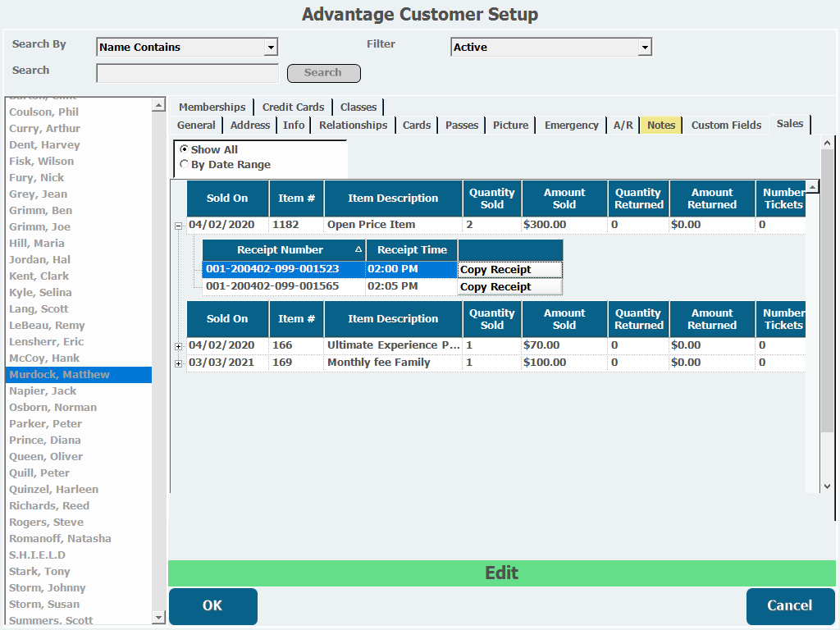840x630 pixels.
Task: Click the Cancel button
Action: click(x=790, y=606)
